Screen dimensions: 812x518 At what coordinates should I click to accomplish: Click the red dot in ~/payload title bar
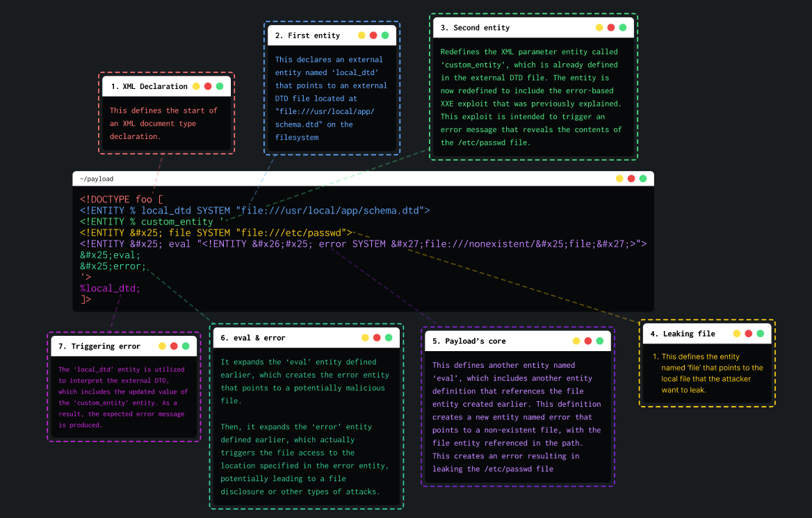tap(631, 179)
